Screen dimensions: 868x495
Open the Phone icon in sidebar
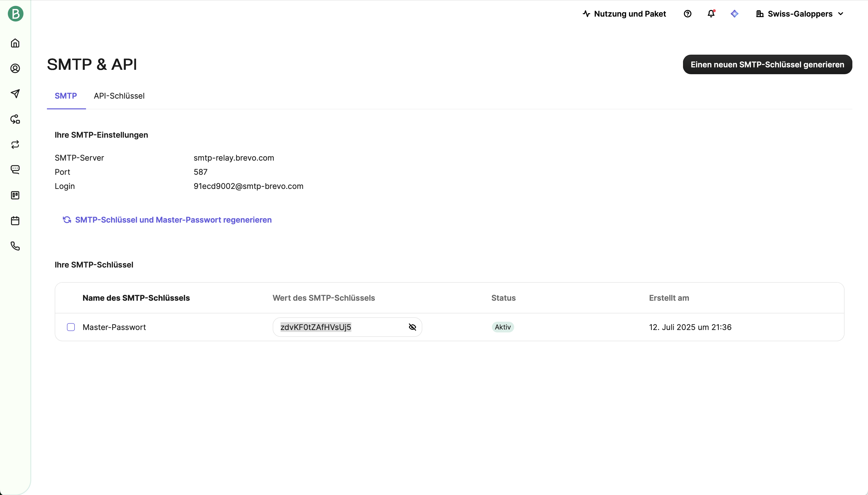coord(15,246)
